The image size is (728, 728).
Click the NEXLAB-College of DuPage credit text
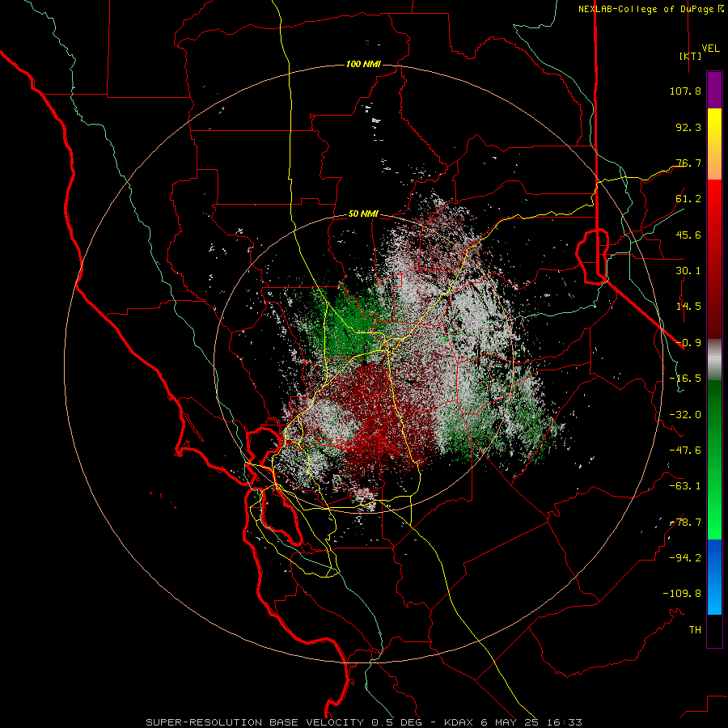tap(650, 9)
